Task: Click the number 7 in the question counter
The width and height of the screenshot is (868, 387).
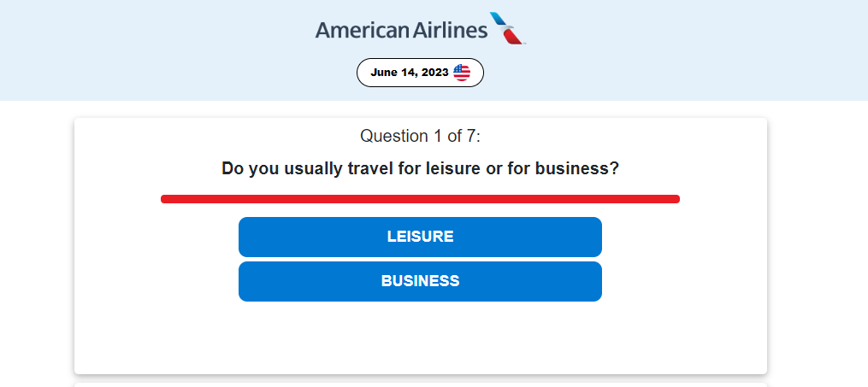Action: click(470, 136)
